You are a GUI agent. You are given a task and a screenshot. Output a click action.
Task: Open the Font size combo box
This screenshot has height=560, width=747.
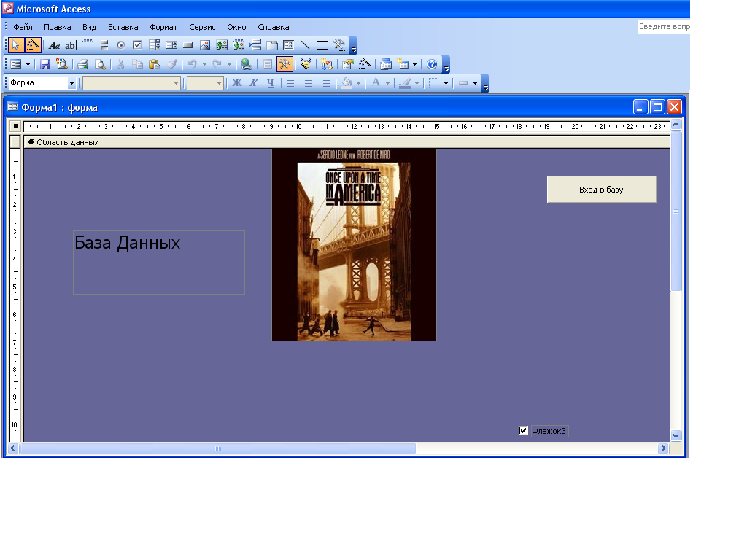205,83
